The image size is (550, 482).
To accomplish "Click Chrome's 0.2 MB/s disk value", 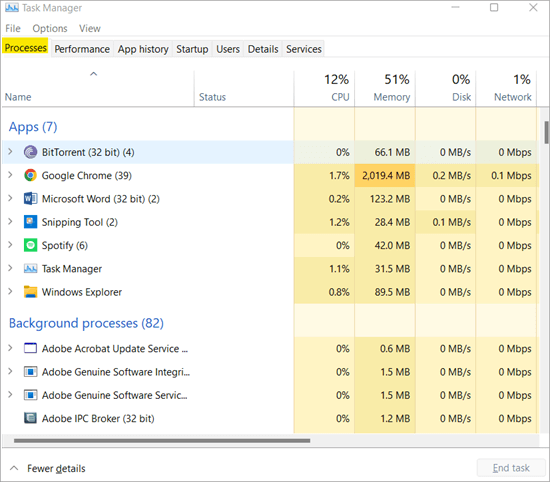I will click(451, 175).
